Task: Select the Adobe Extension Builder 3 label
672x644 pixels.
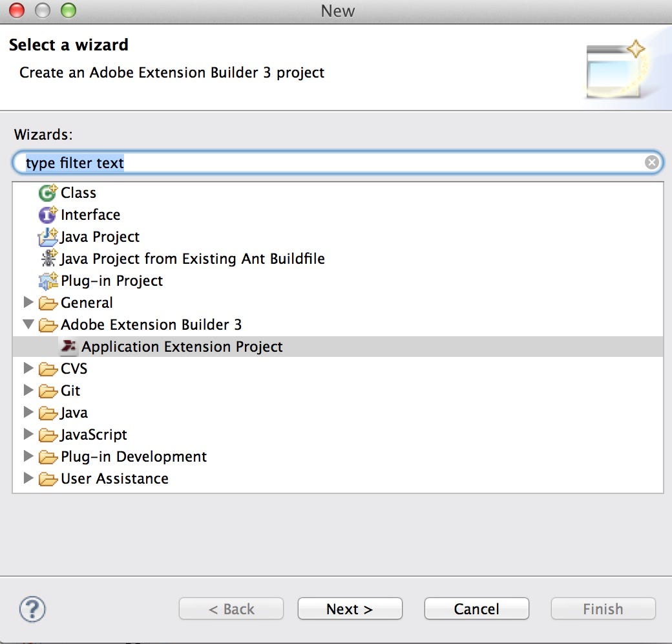Action: (x=151, y=325)
